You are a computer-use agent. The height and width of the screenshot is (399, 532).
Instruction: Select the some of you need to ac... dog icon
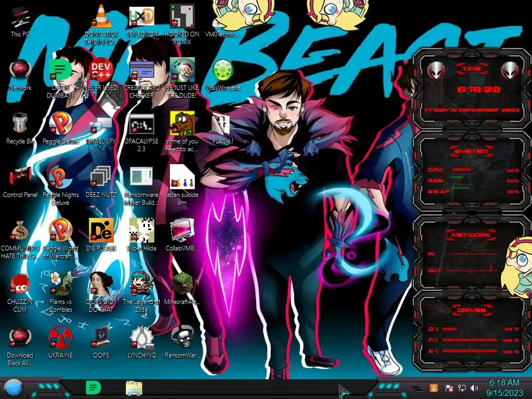[x=182, y=132]
